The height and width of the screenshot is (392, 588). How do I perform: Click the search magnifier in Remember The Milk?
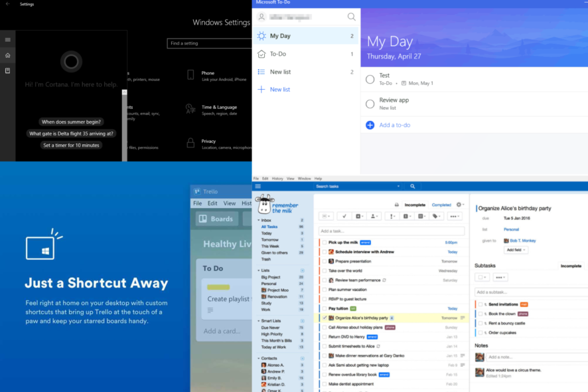point(413,186)
